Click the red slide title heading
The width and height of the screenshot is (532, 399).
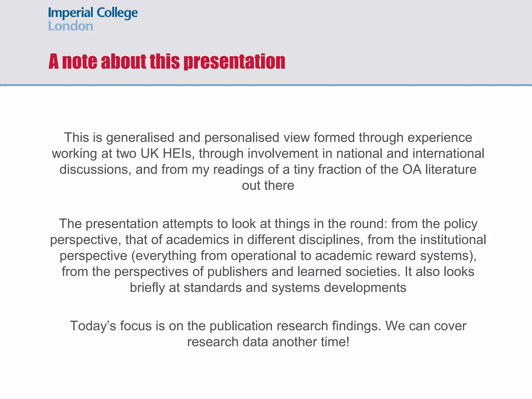[167, 62]
